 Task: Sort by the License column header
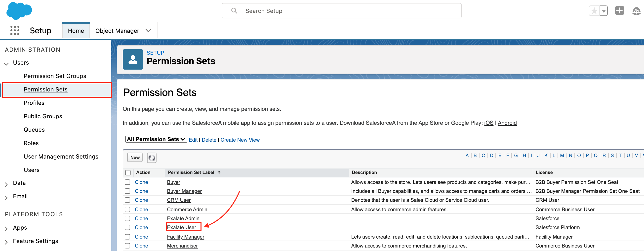coord(544,172)
